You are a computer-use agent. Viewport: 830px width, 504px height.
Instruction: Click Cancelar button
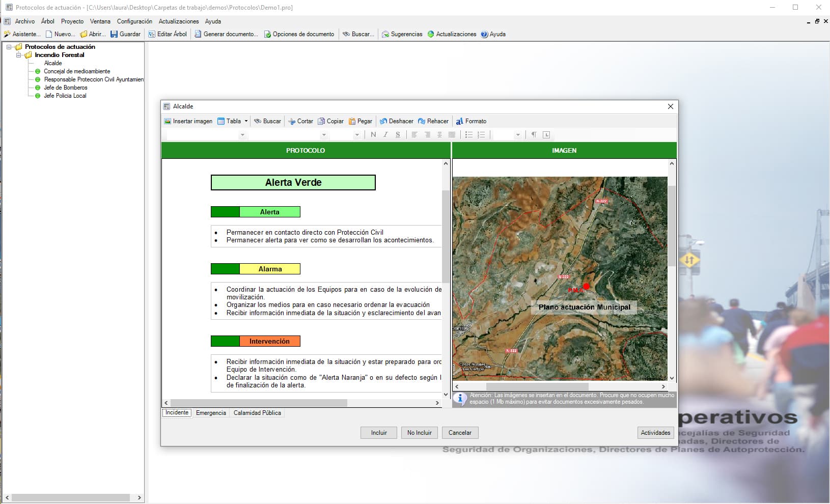[460, 433]
